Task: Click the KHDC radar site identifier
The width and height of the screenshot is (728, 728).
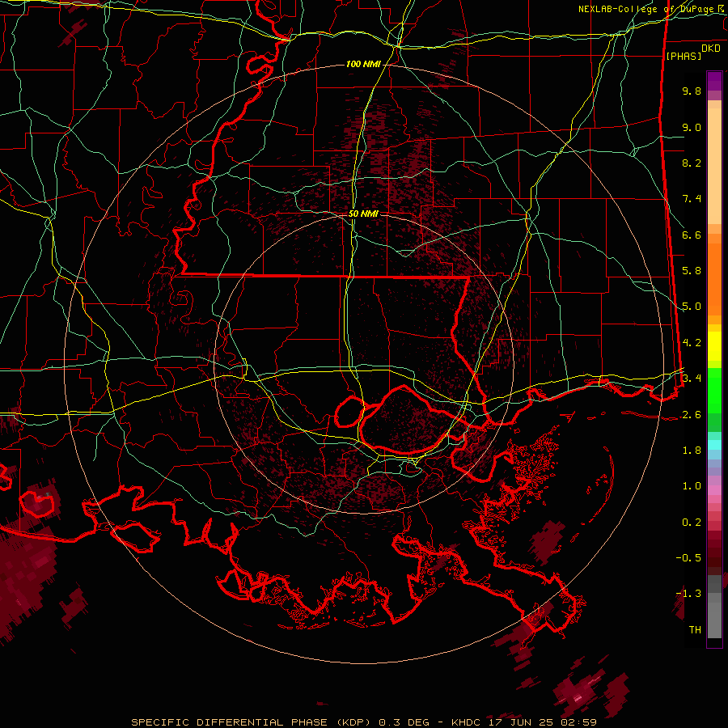Action: click(468, 722)
